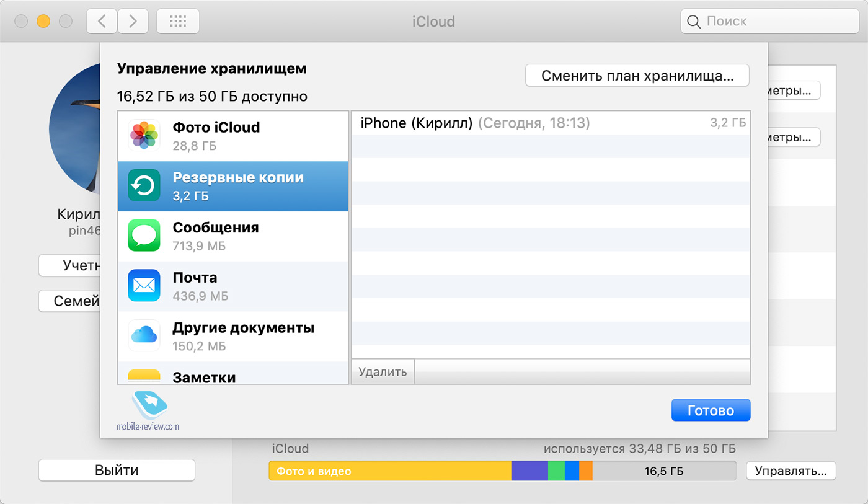Image resolution: width=868 pixels, height=504 pixels.
Task: Click the orange segment in storage bar
Action: pyautogui.click(x=586, y=471)
